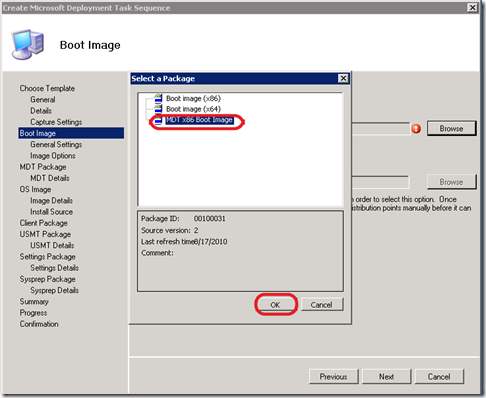Open Summary step in sidebar
The height and width of the screenshot is (398, 486).
pos(34,302)
